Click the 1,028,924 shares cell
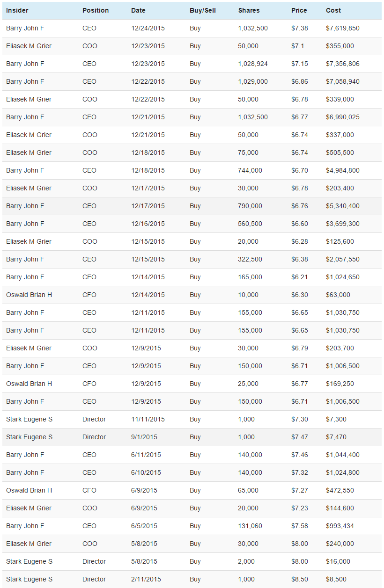The width and height of the screenshot is (384, 588). 253,64
